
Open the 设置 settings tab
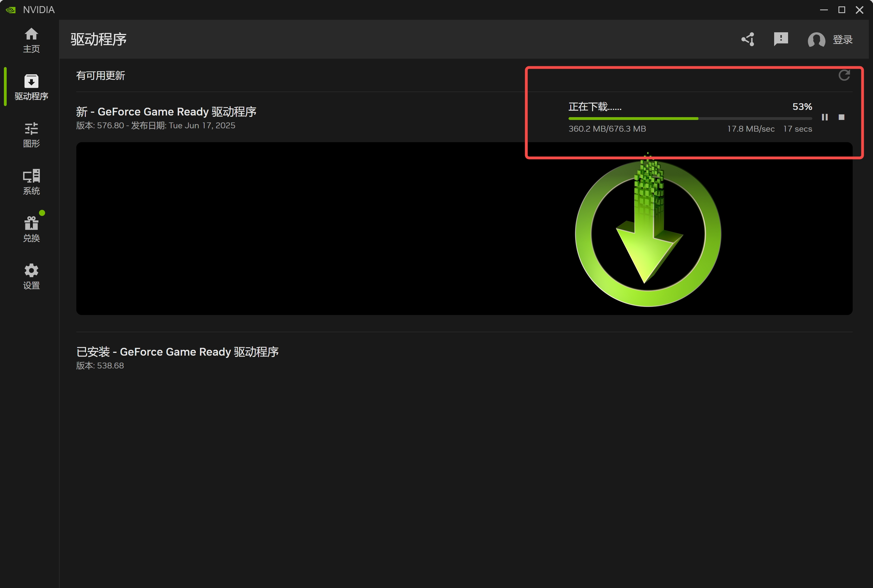coord(31,277)
